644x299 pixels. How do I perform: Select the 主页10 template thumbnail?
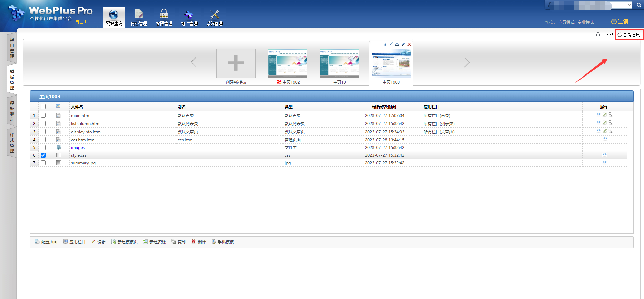(339, 63)
